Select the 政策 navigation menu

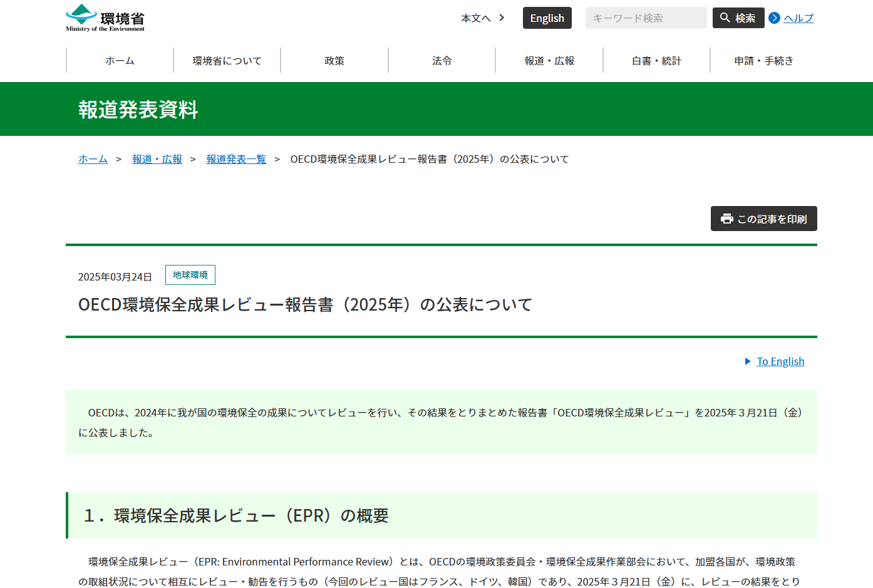point(334,61)
